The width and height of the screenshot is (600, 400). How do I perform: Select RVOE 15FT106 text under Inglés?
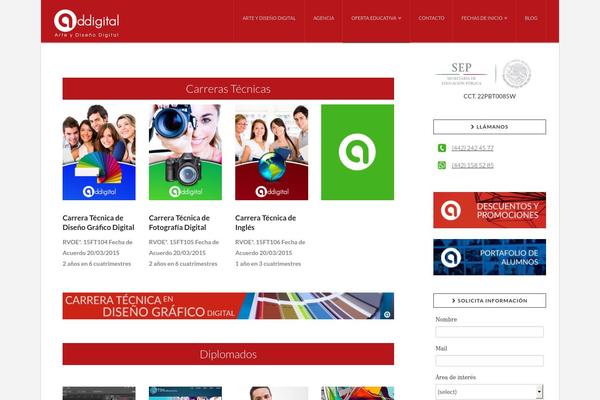[x=270, y=247]
